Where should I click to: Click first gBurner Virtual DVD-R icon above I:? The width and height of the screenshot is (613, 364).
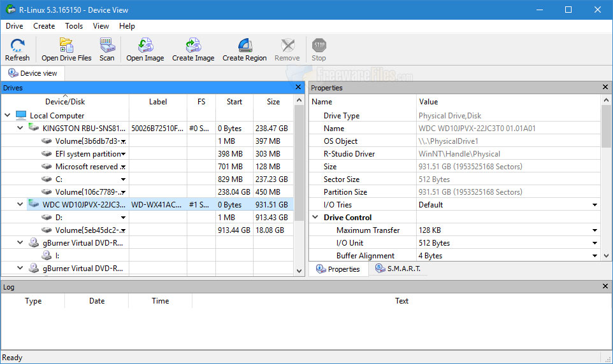34,242
